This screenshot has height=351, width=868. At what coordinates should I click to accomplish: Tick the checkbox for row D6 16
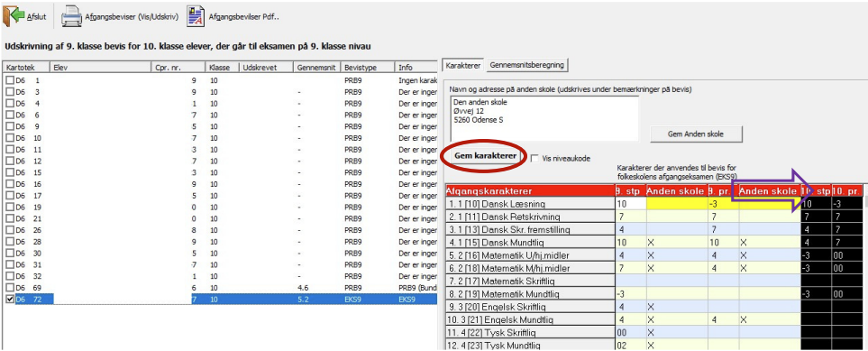point(10,183)
